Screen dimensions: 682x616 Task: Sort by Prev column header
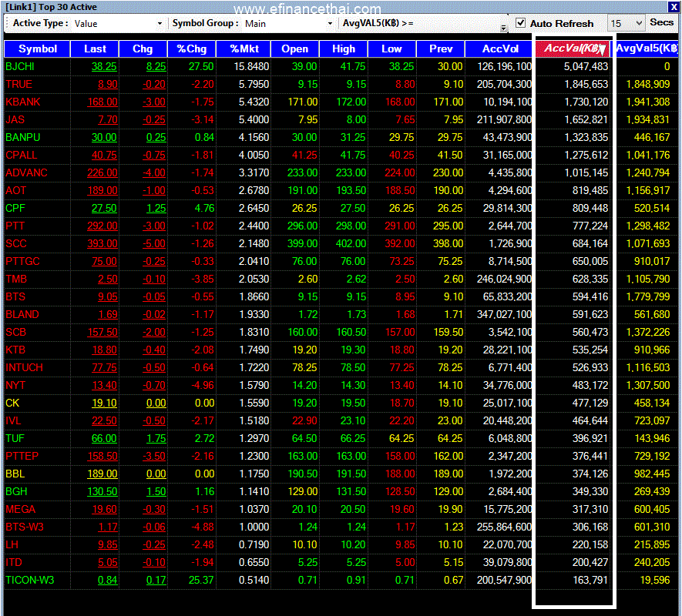point(441,49)
